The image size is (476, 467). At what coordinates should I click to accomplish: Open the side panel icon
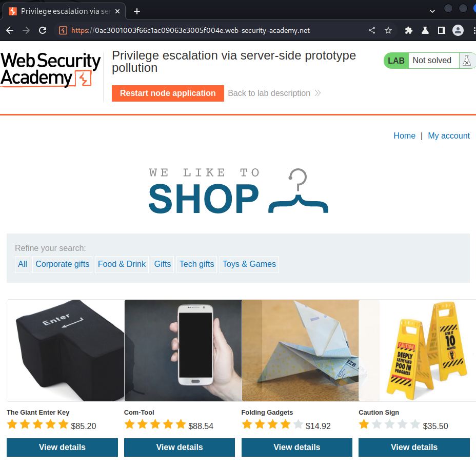point(442,30)
